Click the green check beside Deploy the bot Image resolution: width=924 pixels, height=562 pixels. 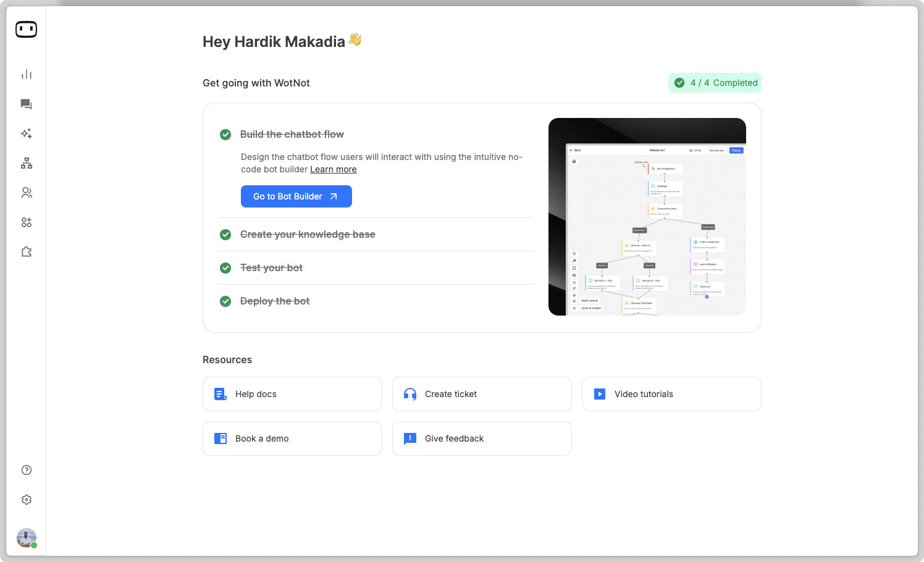(225, 301)
